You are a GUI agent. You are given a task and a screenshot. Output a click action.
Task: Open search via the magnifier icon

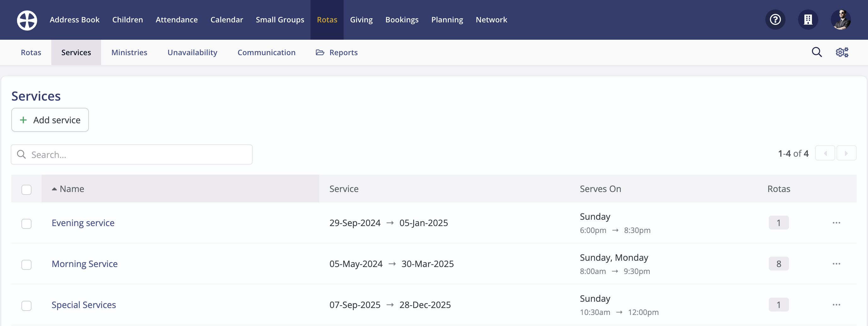click(x=817, y=52)
